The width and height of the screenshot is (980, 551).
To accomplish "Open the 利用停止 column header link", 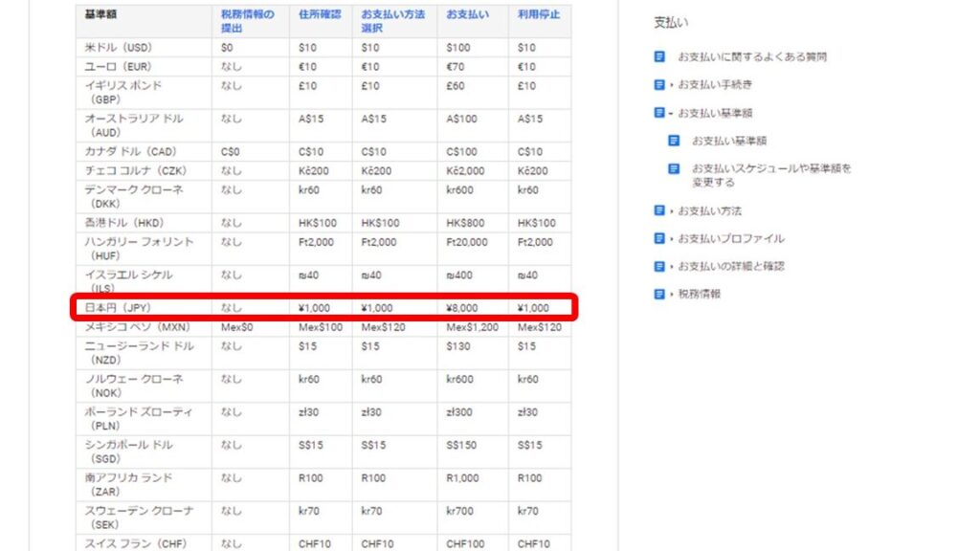I will tap(539, 14).
